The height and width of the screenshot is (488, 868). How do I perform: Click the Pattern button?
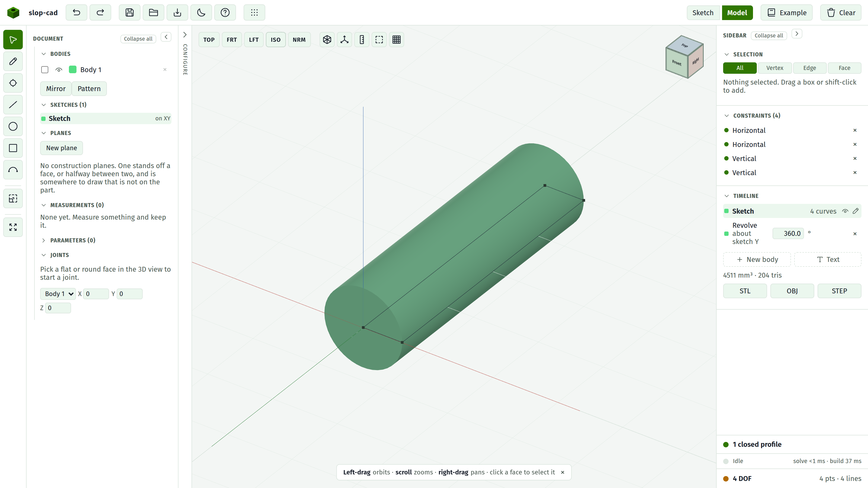[x=89, y=89]
